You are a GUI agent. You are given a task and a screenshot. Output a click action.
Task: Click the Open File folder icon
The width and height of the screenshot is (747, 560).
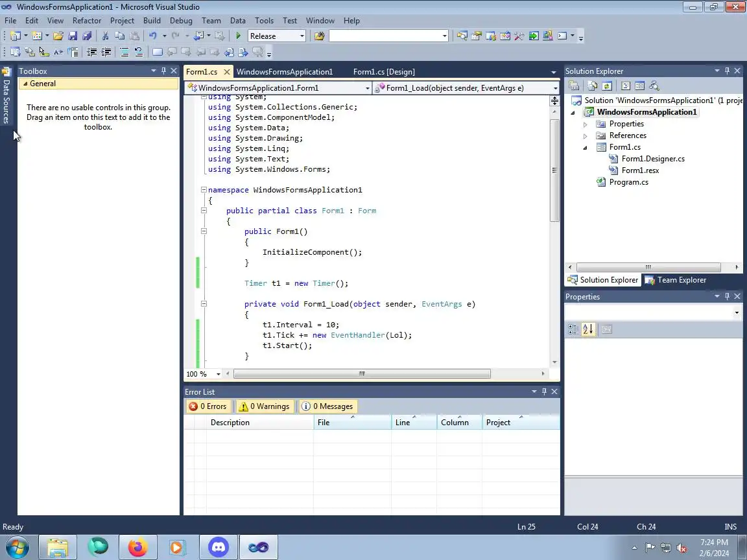point(58,36)
